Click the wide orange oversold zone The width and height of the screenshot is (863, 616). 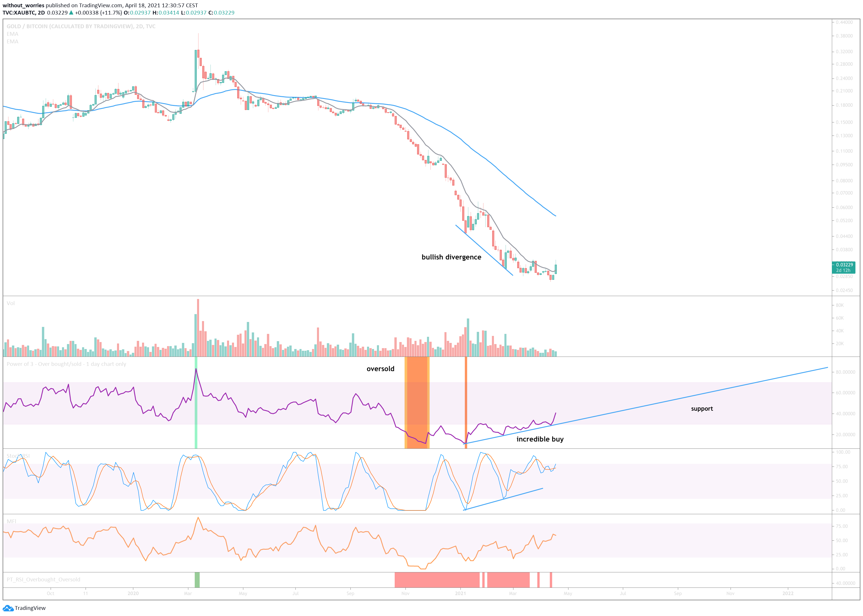(x=417, y=403)
